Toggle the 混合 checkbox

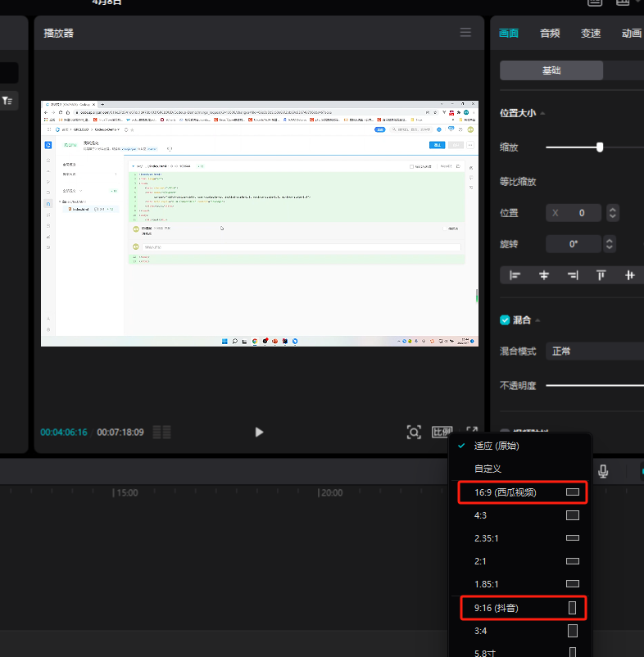(505, 320)
